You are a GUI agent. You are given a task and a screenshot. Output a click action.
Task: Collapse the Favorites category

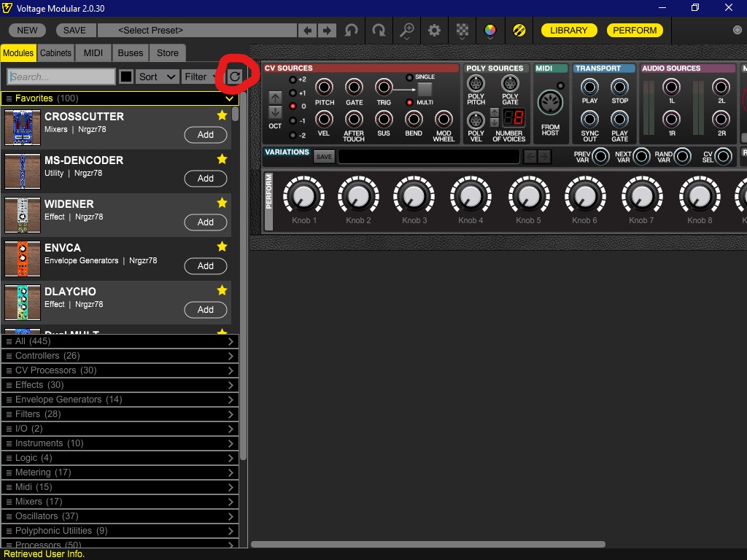coord(120,98)
